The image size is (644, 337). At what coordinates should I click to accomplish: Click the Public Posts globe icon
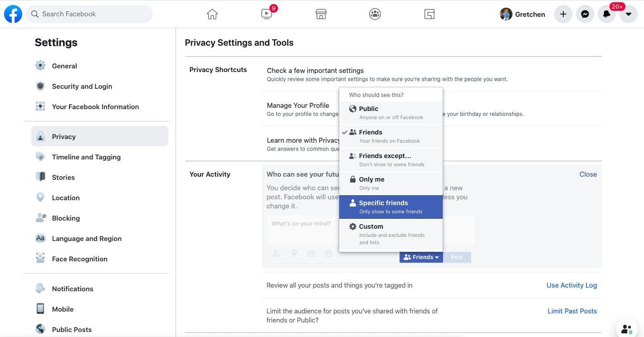pos(40,329)
